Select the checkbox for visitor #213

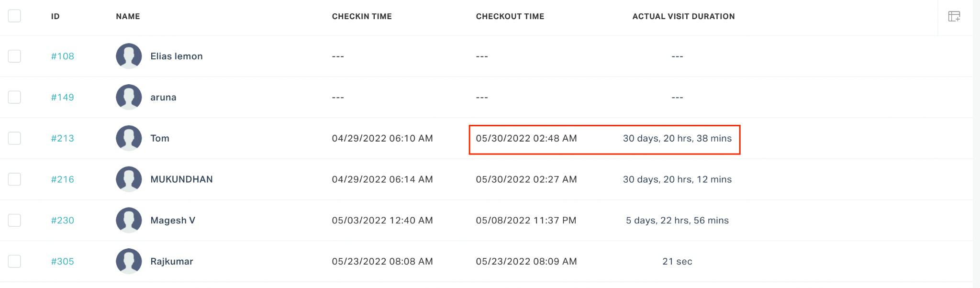click(x=14, y=138)
